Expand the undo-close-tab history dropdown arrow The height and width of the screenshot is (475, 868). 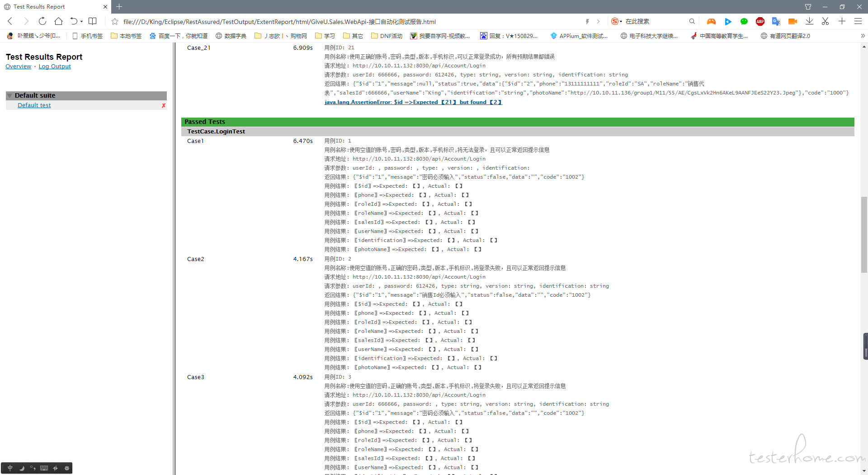click(x=82, y=21)
